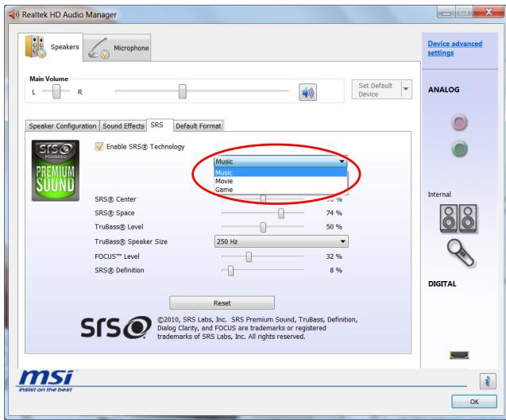Select the internal speakers icon

(x=458, y=218)
